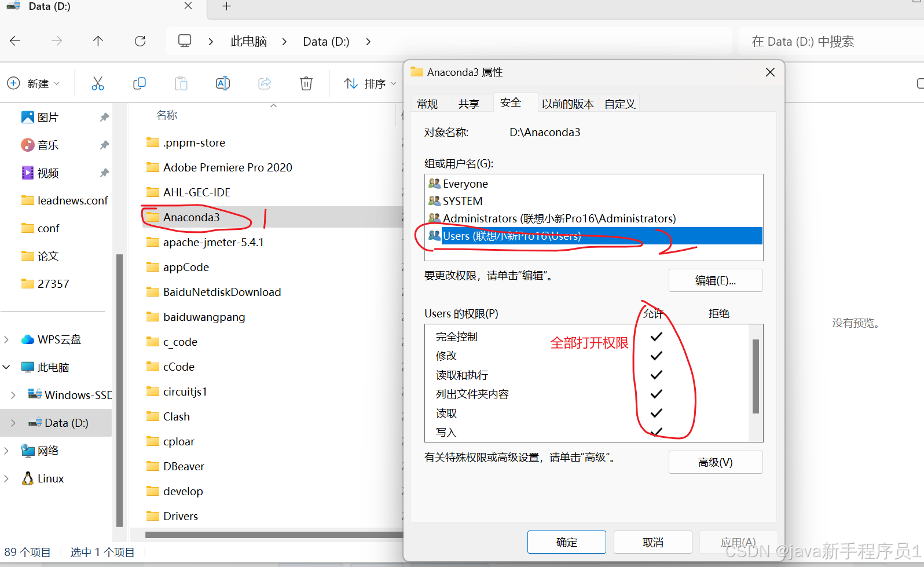Click the search box 在 Data (D:) 中搜索
924x567 pixels.
pyautogui.click(x=831, y=42)
